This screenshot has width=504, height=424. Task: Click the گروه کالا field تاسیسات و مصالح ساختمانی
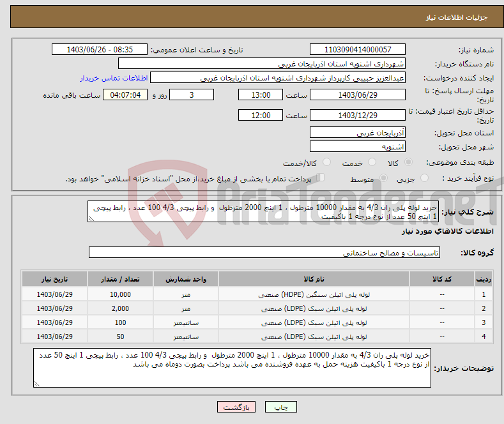click(264, 252)
